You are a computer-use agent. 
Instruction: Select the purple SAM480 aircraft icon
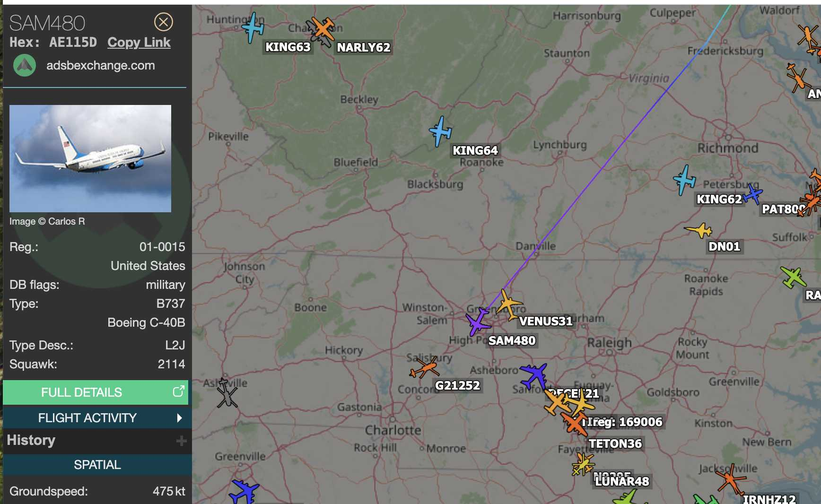point(478,322)
